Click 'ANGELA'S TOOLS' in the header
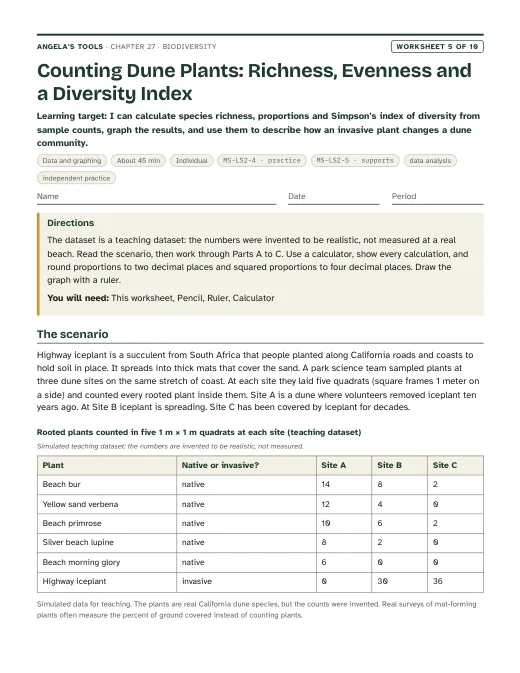 click(x=70, y=46)
